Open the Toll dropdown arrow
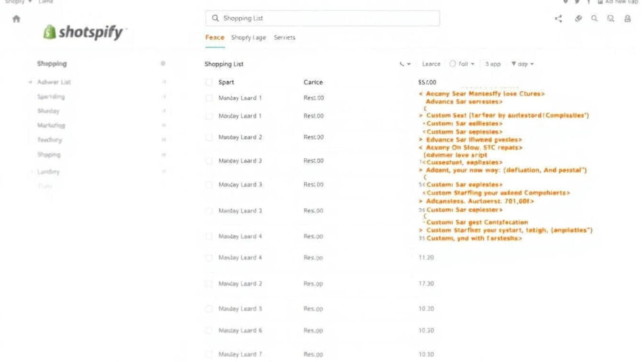Screen dimensions: 644x362 pos(473,64)
